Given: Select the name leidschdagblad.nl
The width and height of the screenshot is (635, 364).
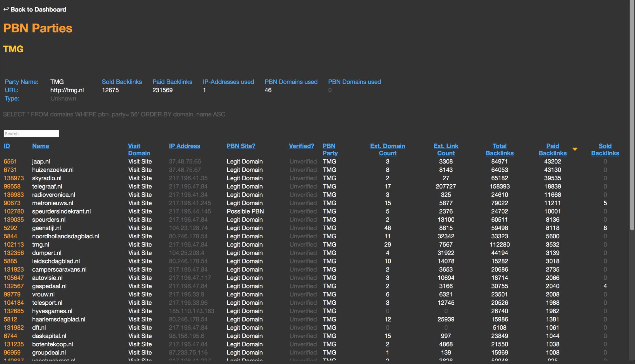Looking at the screenshot, I should pos(56,261).
